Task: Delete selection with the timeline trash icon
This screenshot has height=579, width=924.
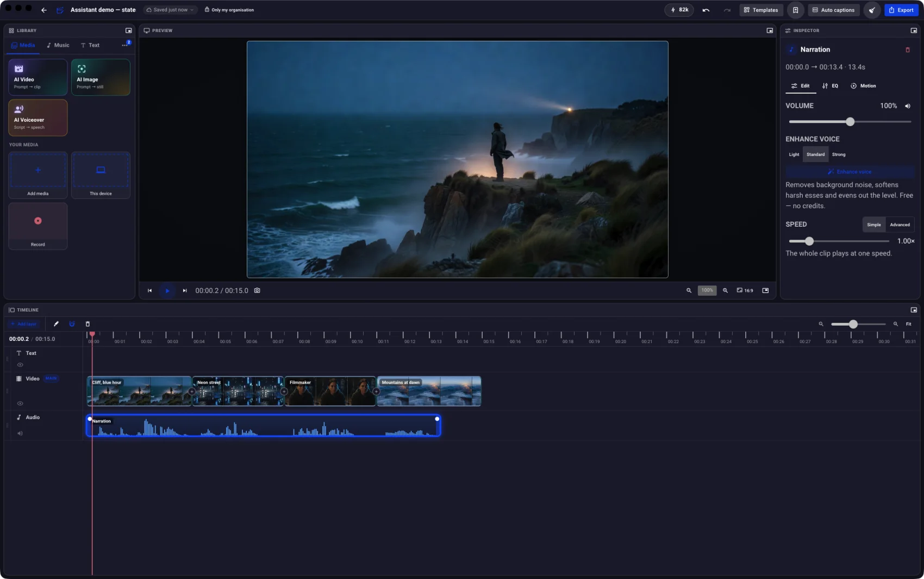Action: tap(88, 324)
